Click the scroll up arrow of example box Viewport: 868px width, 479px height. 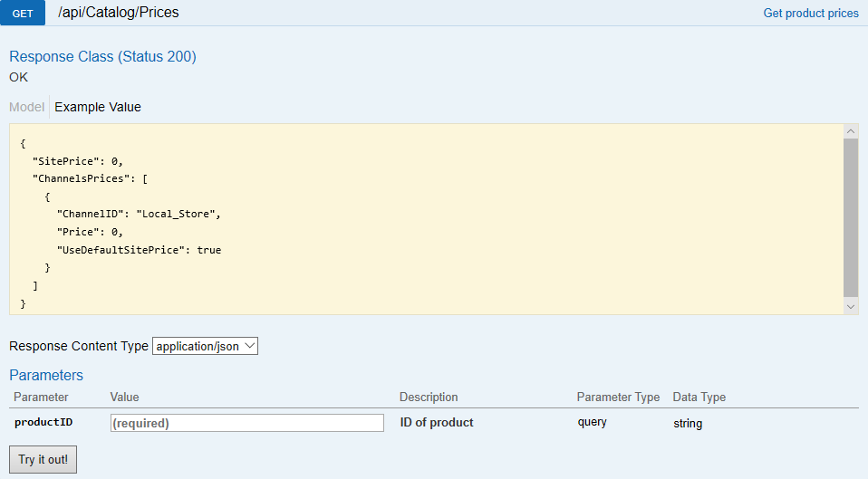[x=851, y=131]
